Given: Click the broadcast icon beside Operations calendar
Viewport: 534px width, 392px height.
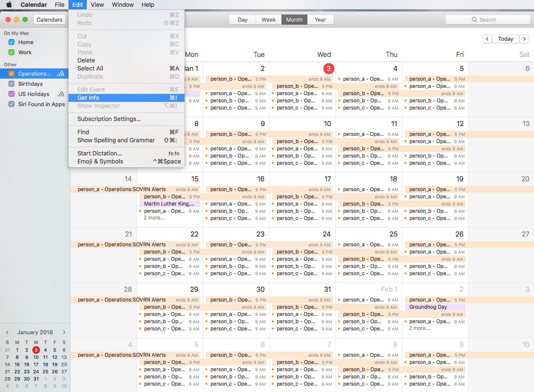Looking at the screenshot, I should pos(61,74).
